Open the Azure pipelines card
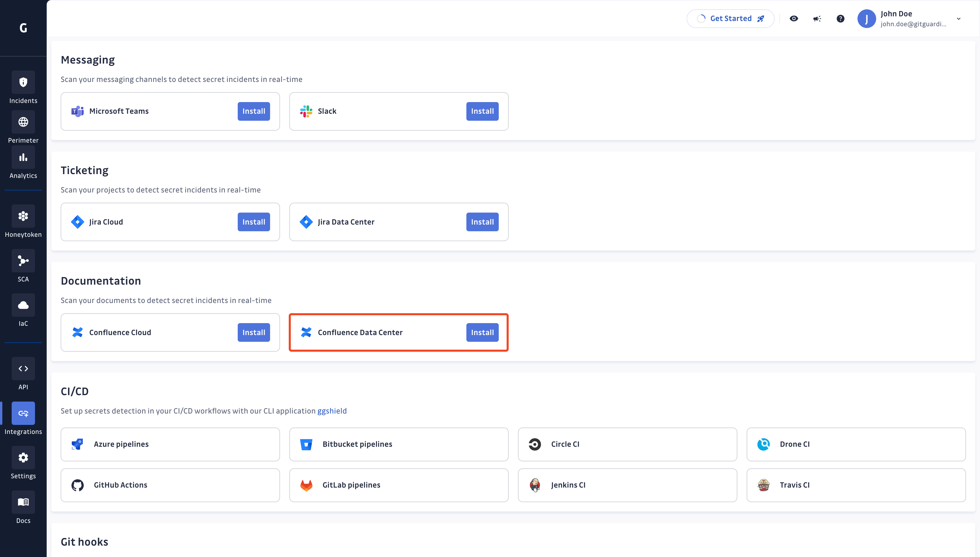980x557 pixels. click(170, 444)
